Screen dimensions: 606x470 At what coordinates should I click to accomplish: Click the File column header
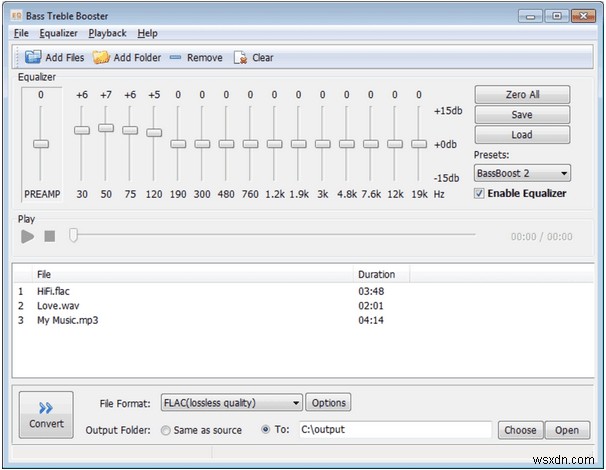[x=192, y=274]
